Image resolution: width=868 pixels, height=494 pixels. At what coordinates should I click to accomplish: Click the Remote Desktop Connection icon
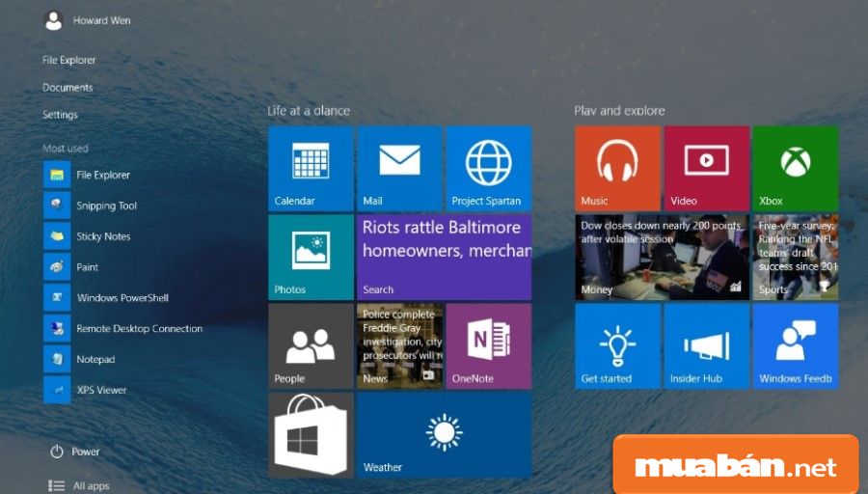point(57,328)
